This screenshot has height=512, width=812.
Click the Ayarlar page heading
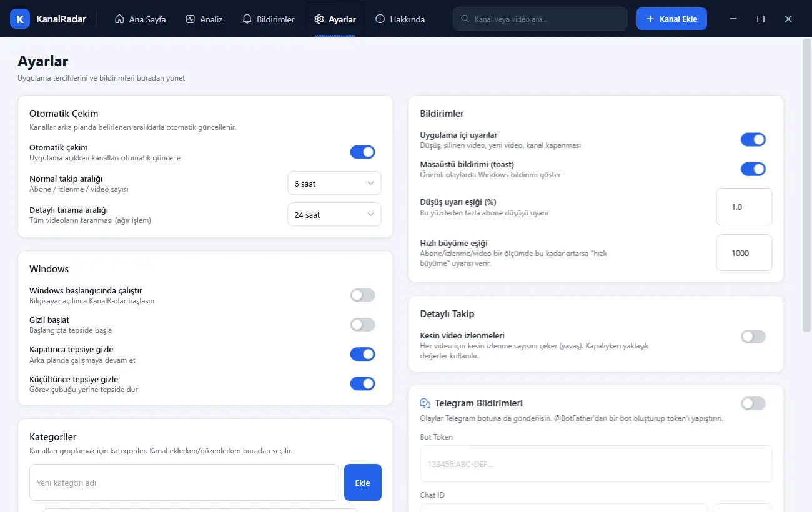[x=43, y=61]
